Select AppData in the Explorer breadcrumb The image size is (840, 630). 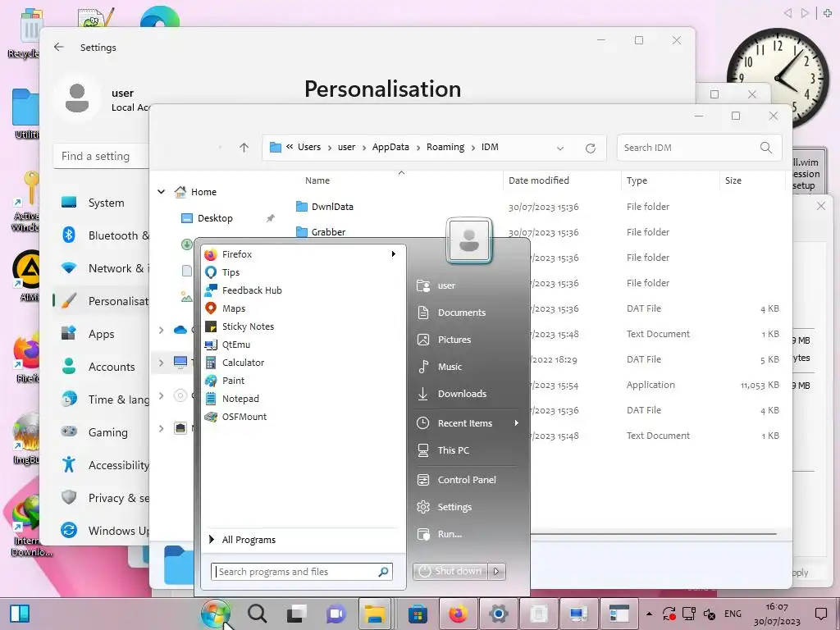390,147
